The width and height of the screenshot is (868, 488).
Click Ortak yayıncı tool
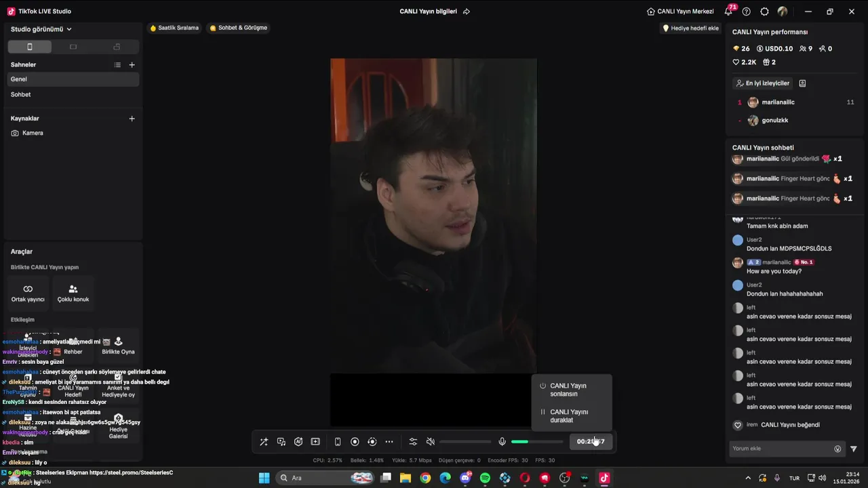point(28,293)
